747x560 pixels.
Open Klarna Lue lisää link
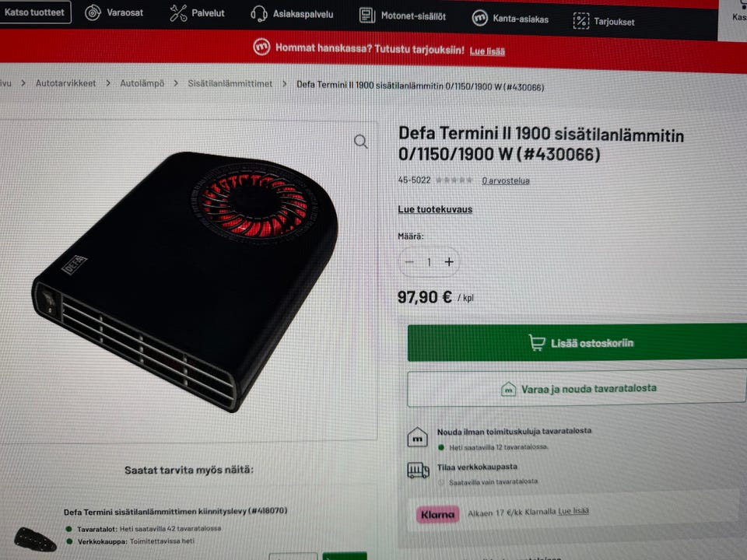(x=573, y=511)
